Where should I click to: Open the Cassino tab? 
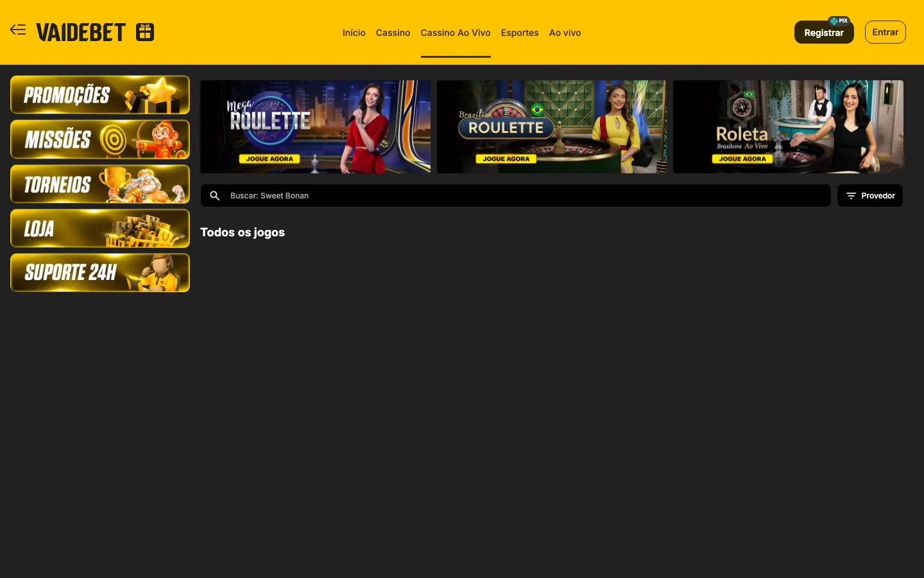(x=393, y=33)
